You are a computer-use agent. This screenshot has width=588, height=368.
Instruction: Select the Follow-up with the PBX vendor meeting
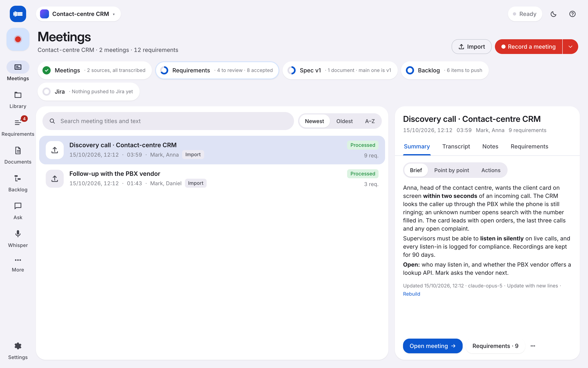(x=212, y=179)
